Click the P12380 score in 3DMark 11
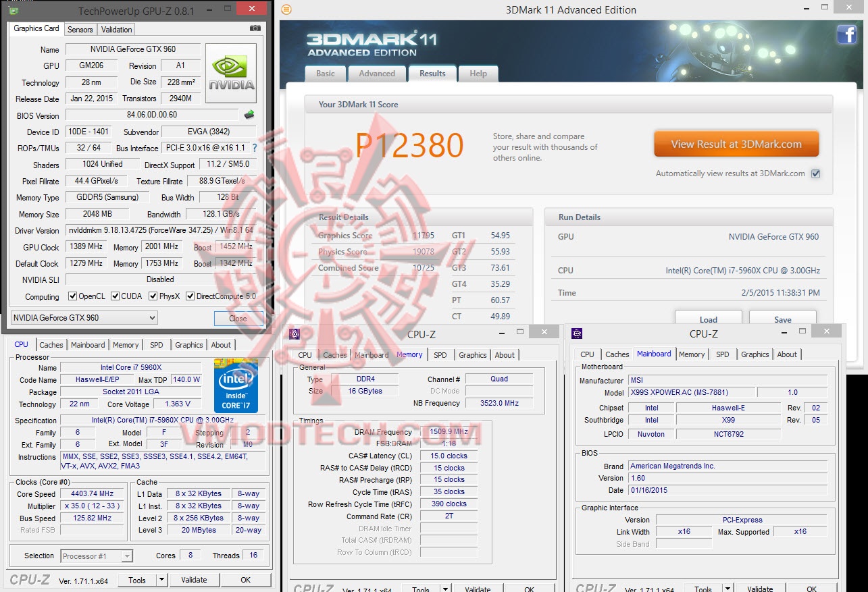The width and height of the screenshot is (868, 592). click(x=410, y=145)
